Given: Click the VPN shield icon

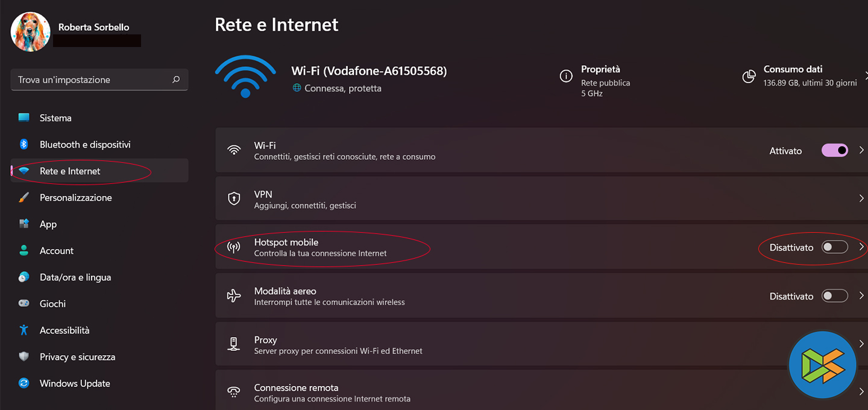Looking at the screenshot, I should [234, 198].
